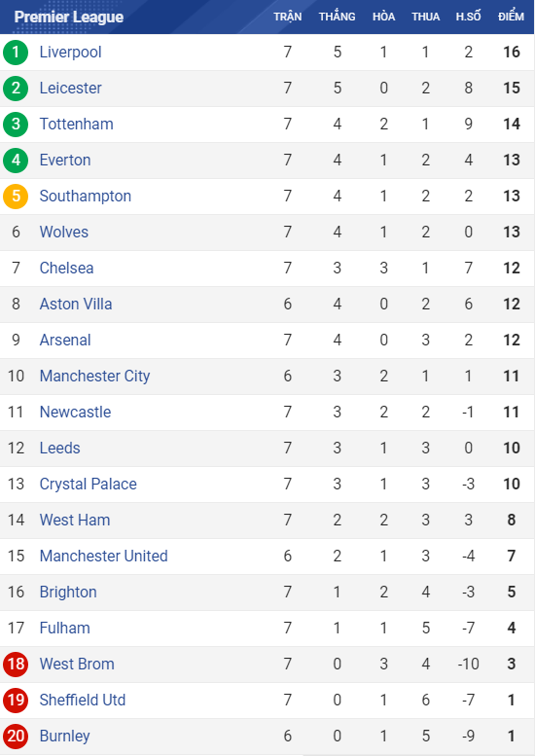This screenshot has height=756, width=535.
Task: Click the green rank 2 badge
Action: coord(16,89)
